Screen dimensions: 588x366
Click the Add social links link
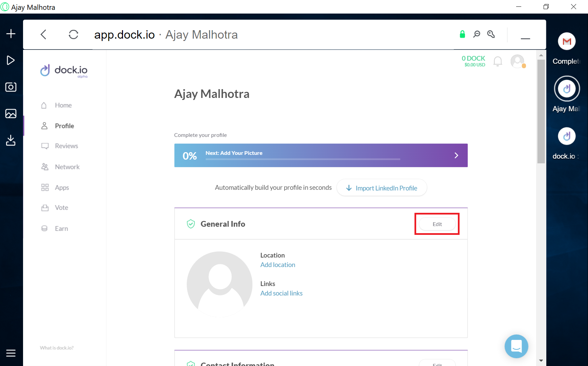pos(281,293)
